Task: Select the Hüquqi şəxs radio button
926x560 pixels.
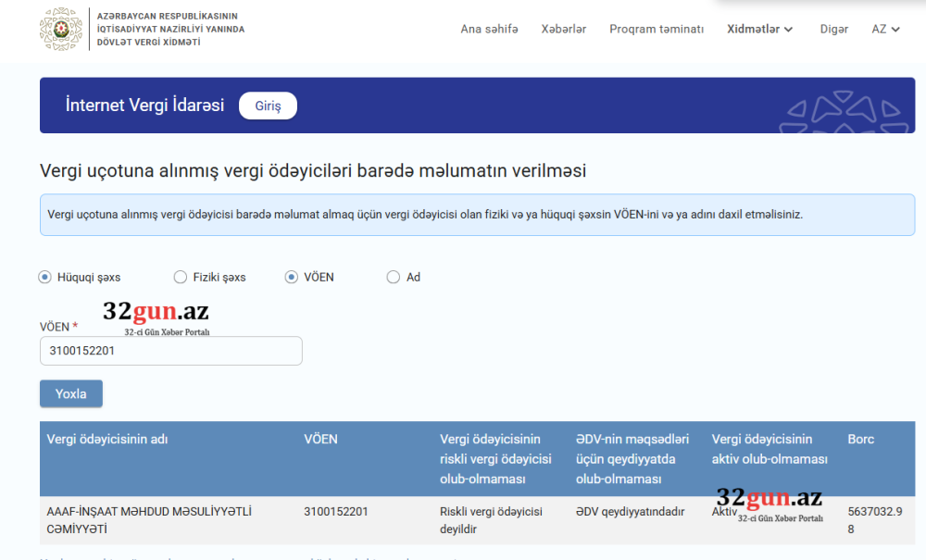Action: click(45, 277)
